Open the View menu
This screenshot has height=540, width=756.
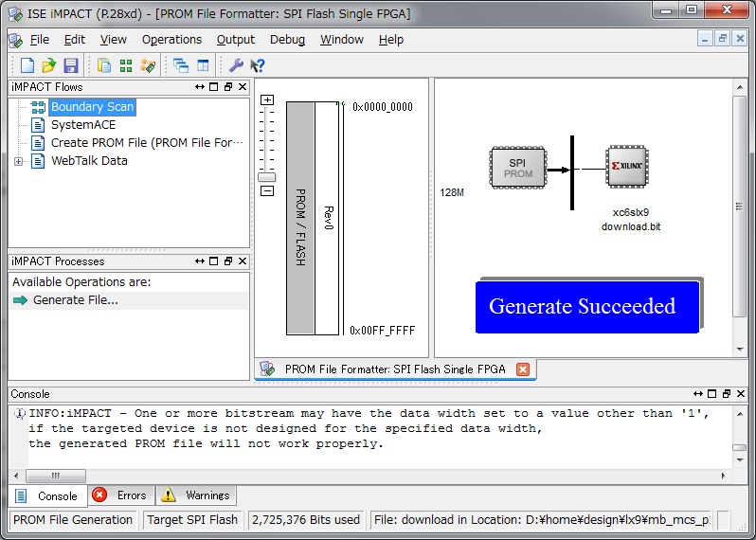114,40
